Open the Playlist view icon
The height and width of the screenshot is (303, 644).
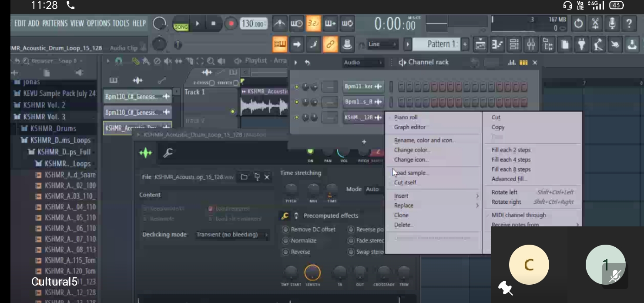tap(480, 44)
